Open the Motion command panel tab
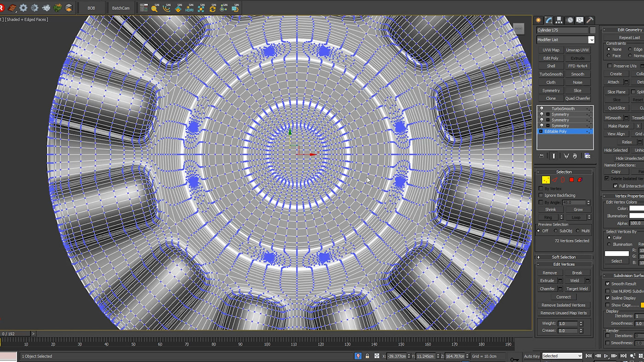This screenshot has height=362, width=644. (x=570, y=20)
